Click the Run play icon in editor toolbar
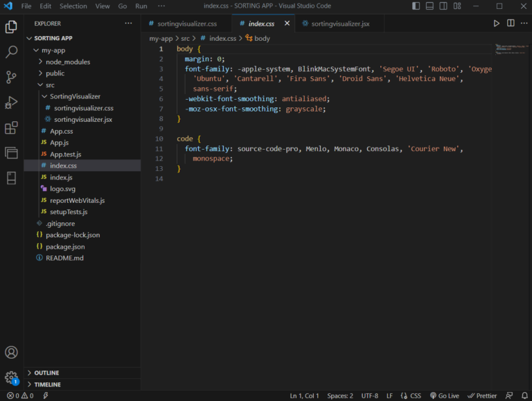 496,24
